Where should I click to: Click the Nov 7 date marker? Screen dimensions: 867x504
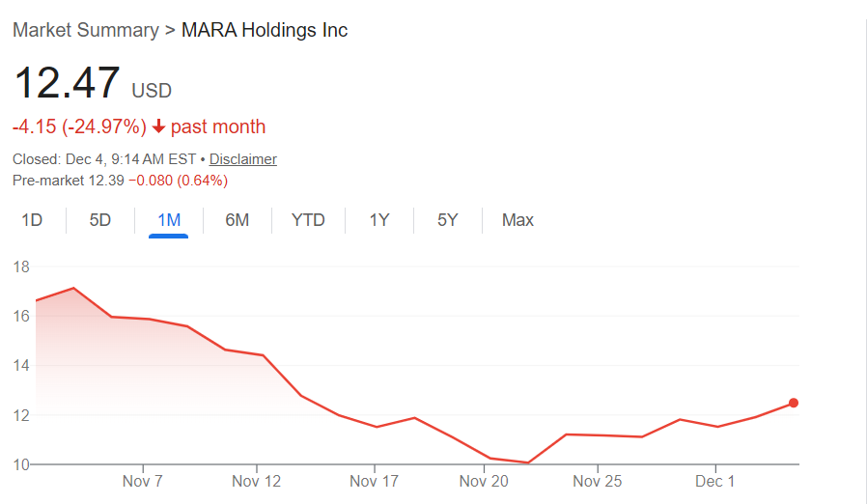tap(142, 481)
